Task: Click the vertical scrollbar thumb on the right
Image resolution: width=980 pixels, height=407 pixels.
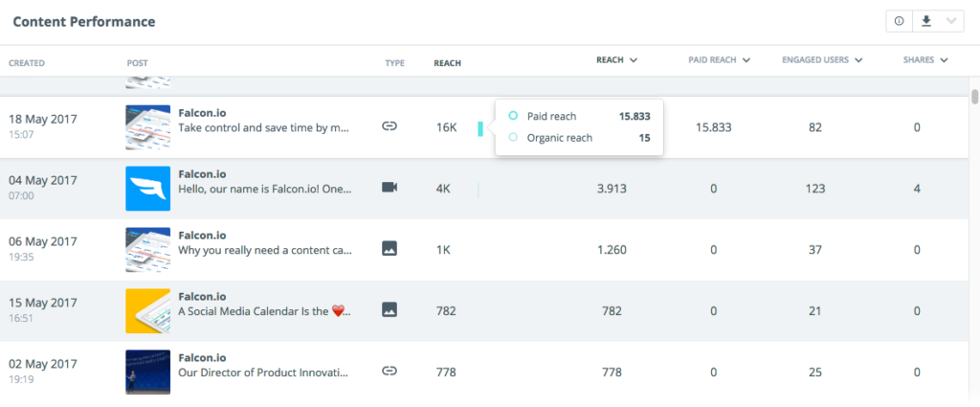Action: [974, 96]
